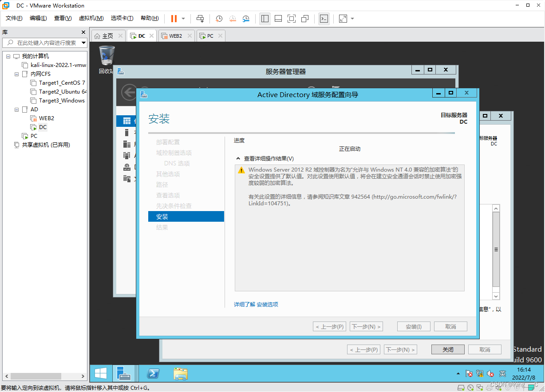
Task: Select the 安装 step in the wizard sidebar
Action: click(186, 216)
